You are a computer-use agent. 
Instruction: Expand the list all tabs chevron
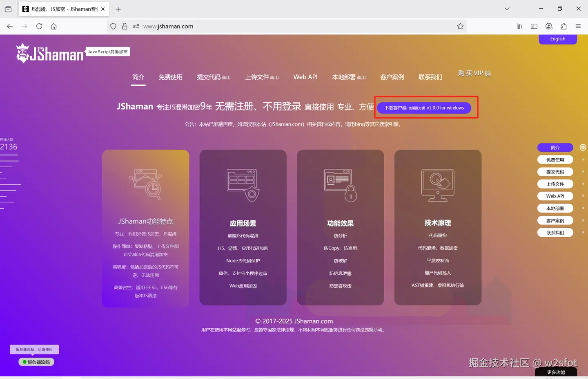(x=507, y=9)
